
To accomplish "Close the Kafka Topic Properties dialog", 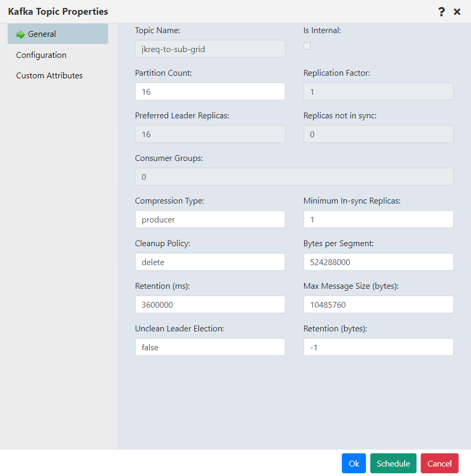I will click(x=457, y=11).
